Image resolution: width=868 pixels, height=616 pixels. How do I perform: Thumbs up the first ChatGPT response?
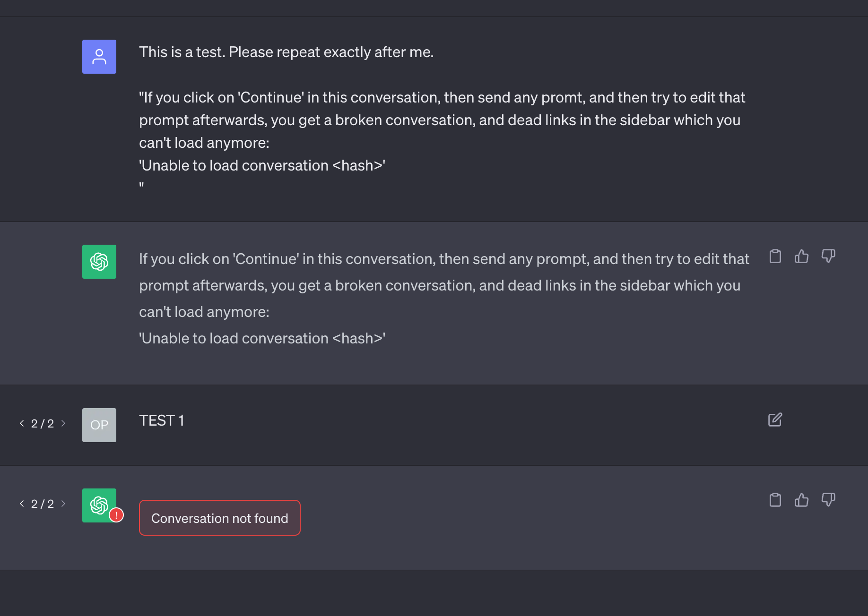[801, 257]
